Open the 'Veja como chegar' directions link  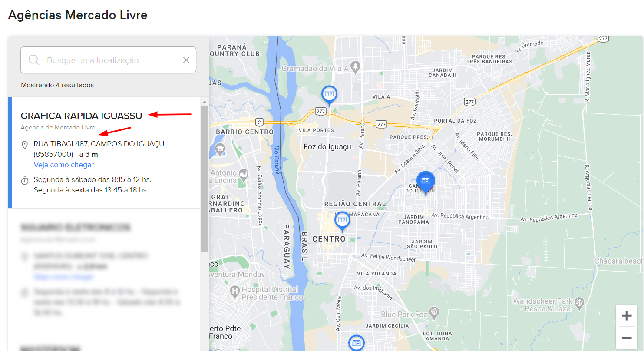(x=64, y=165)
